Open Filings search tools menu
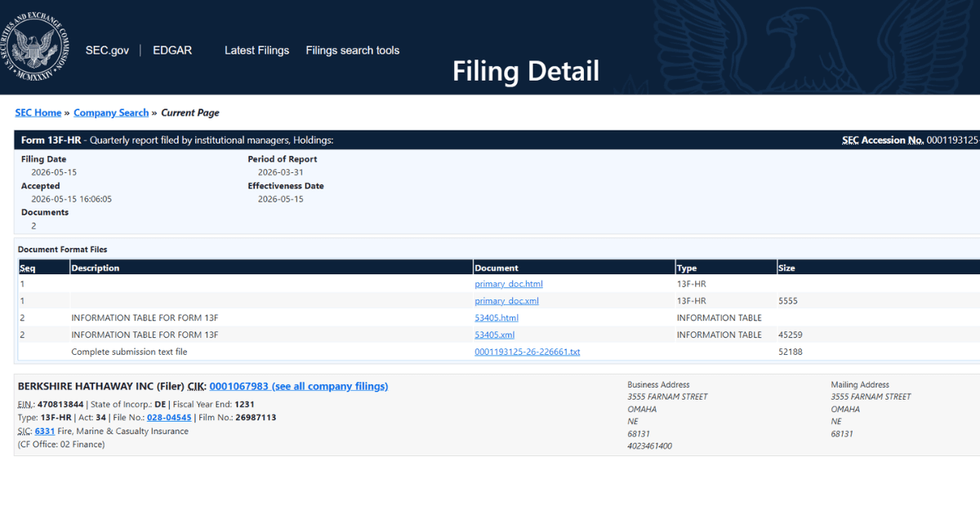The image size is (980, 514). click(353, 51)
